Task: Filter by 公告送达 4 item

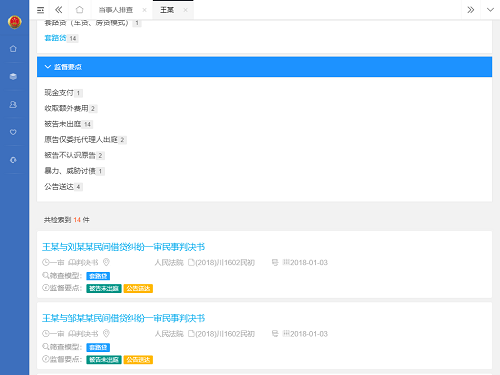Action: [63, 187]
